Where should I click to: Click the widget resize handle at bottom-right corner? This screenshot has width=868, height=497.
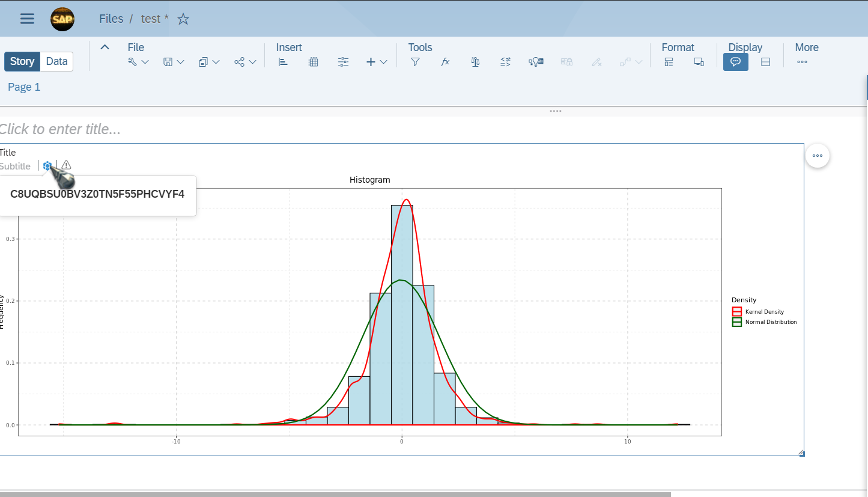(x=801, y=453)
